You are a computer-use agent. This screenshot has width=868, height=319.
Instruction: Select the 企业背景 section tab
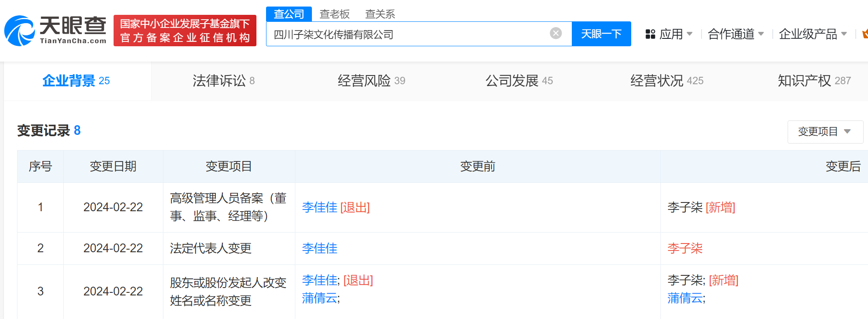tap(76, 81)
